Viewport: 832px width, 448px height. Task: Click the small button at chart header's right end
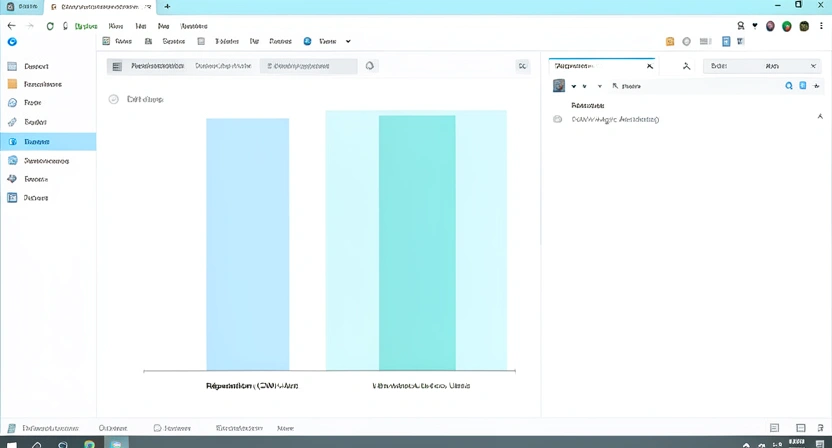(x=522, y=66)
